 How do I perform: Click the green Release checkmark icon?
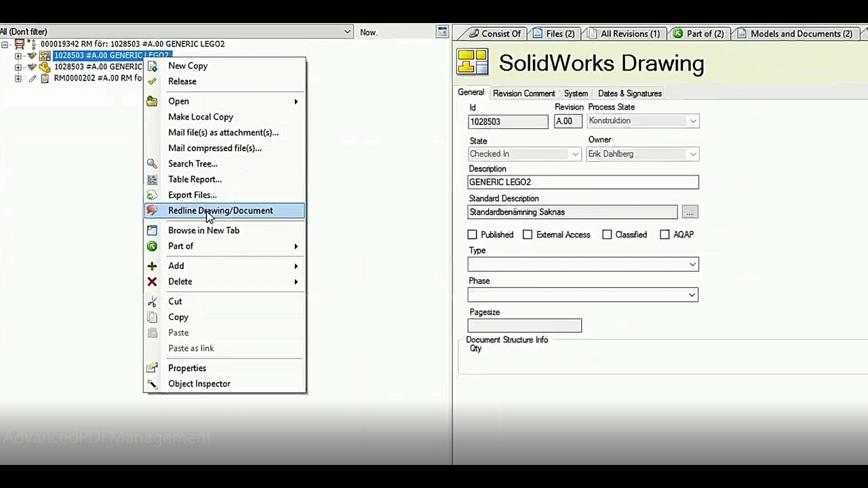153,81
